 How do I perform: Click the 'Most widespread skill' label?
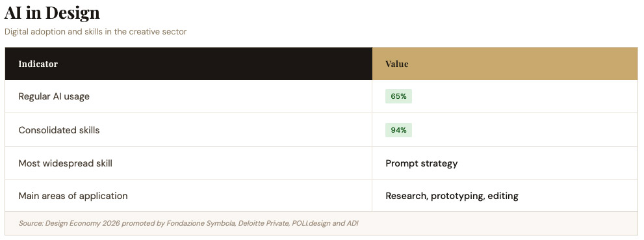pos(65,163)
